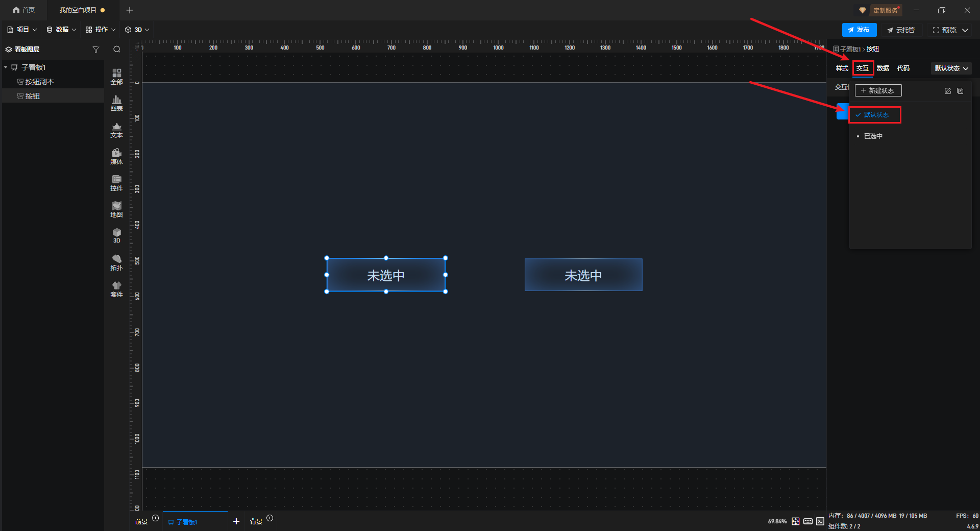
Task: Click the 发布 publish button
Action: [x=859, y=30]
